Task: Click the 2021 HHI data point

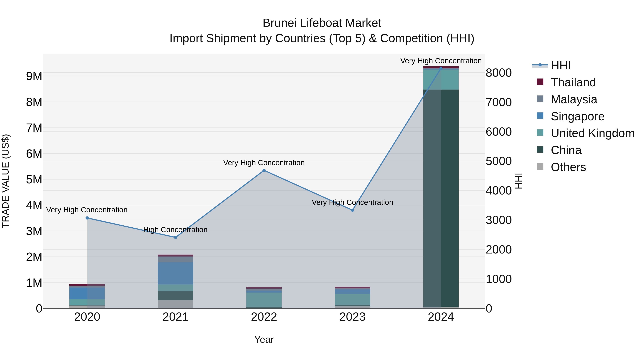Action: click(175, 237)
